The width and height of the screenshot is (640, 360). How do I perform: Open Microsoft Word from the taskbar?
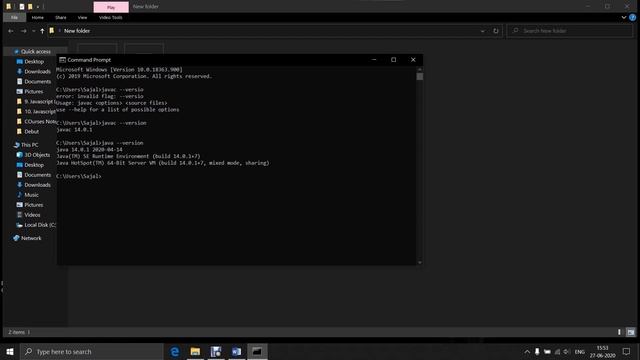[236, 351]
